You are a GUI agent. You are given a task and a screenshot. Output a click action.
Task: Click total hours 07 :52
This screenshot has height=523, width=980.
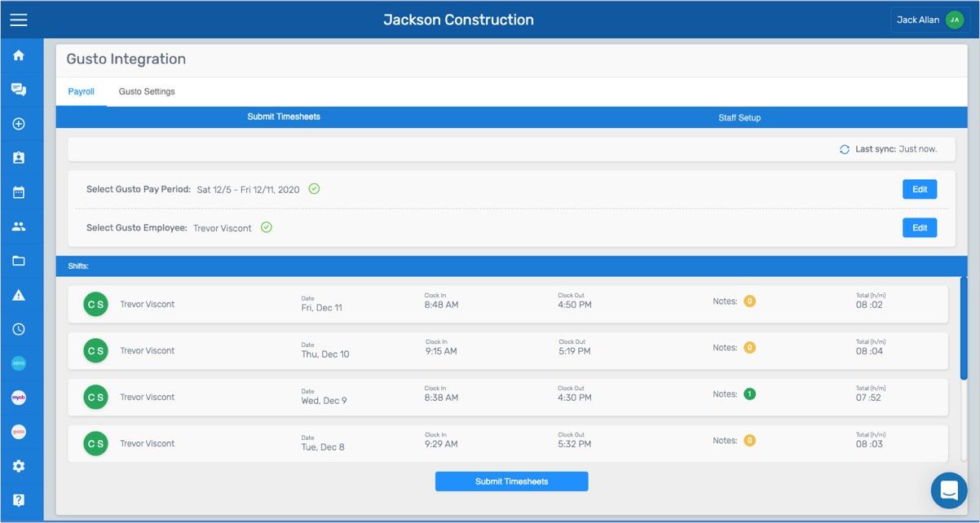point(869,398)
